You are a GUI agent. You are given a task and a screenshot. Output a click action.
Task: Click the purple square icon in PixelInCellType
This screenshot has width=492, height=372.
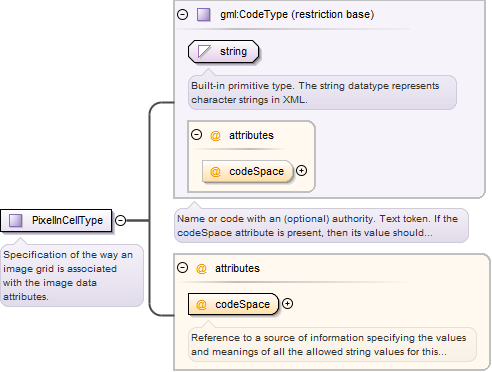16,220
